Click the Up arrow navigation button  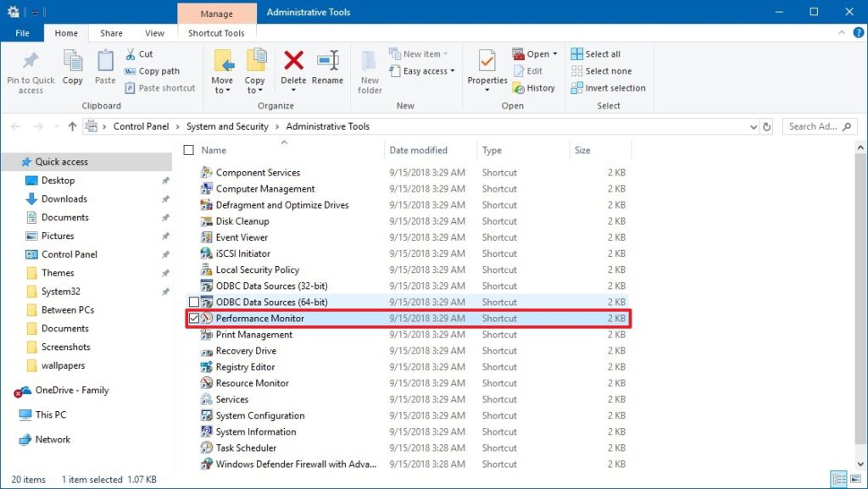(72, 126)
